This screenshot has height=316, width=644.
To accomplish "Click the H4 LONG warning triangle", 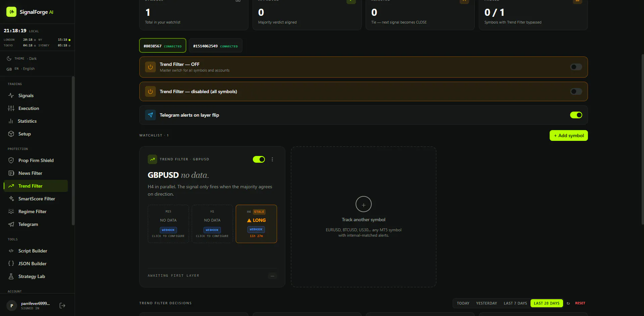I will tap(249, 221).
